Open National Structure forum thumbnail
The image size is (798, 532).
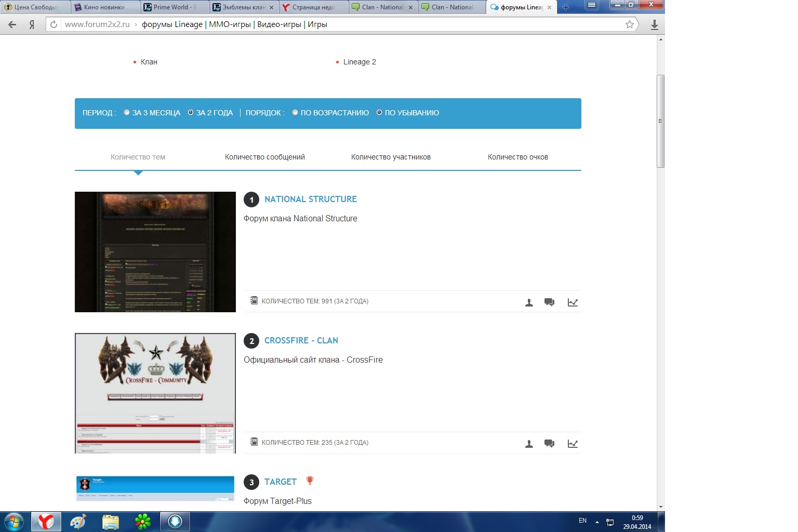[x=155, y=252]
